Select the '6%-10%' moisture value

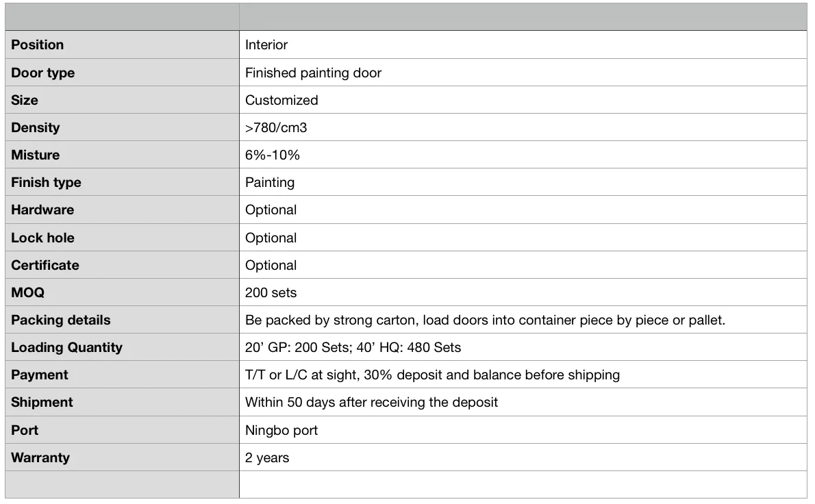[x=273, y=155]
